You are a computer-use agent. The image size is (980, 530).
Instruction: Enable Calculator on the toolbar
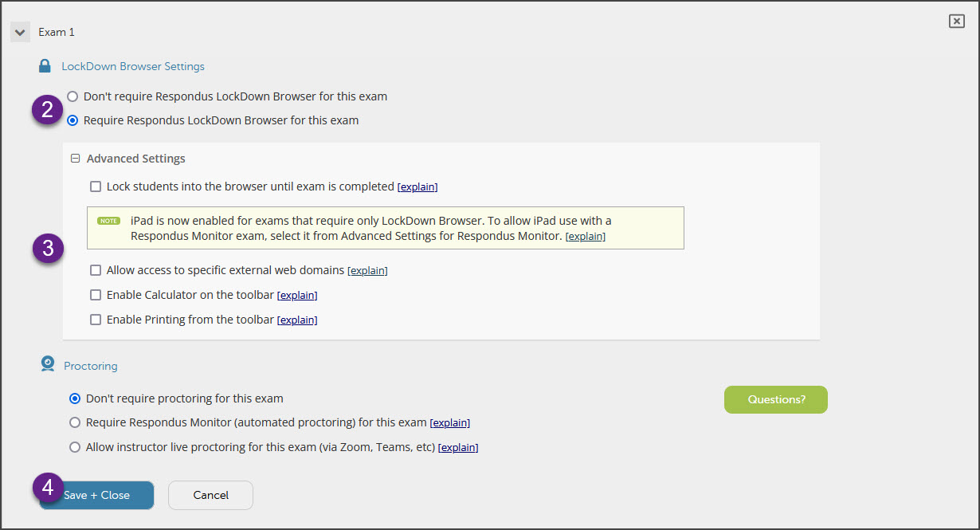coord(96,295)
